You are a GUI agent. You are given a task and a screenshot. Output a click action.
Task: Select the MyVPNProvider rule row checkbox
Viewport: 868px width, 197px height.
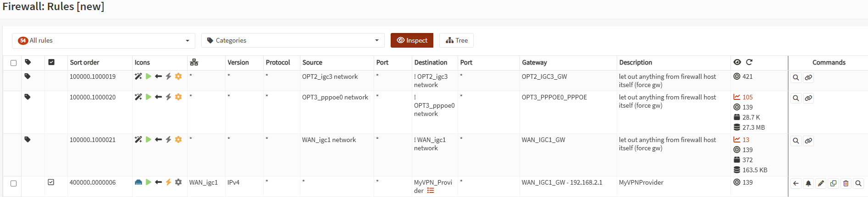[14, 183]
